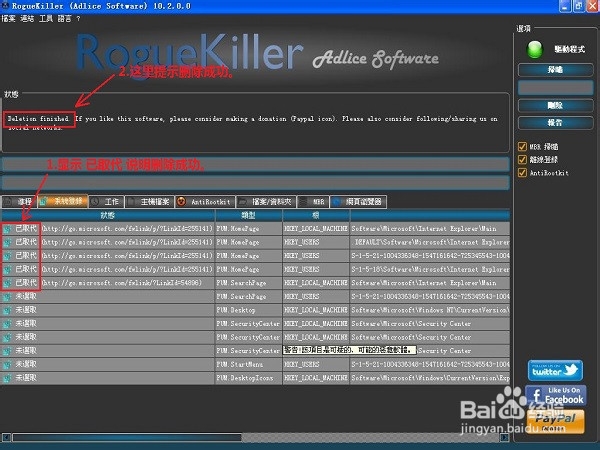The height and width of the screenshot is (450, 600).
Task: Click the horizontal scrollbar thumb
Action: click(x=127, y=437)
